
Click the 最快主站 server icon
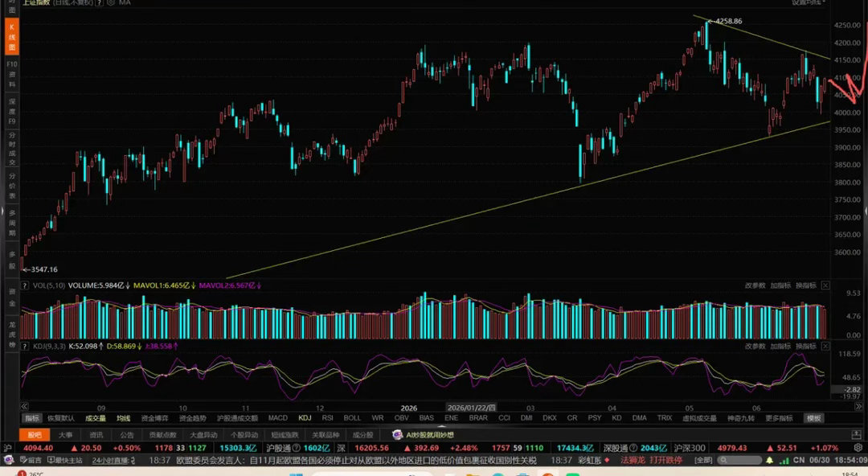tap(65, 461)
